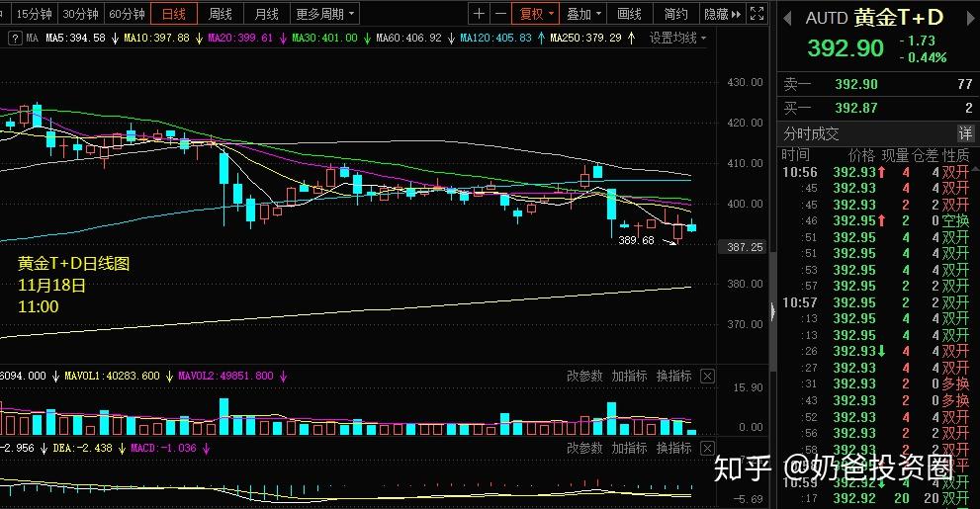The height and width of the screenshot is (509, 980).
Task: Click the MA120:405.83 label
Action: 495,39
